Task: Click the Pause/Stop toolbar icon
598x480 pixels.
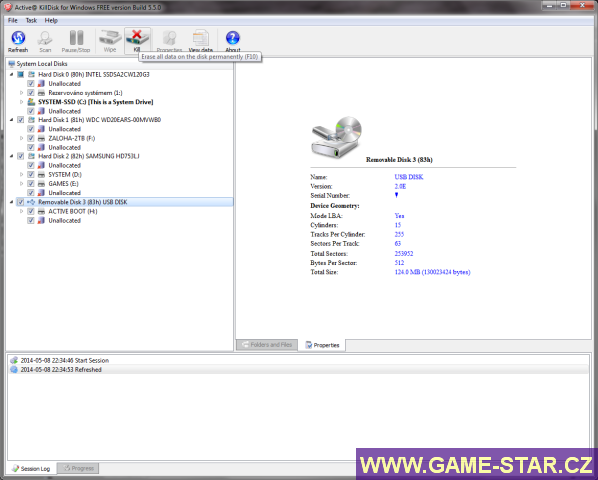Action: coord(76,38)
